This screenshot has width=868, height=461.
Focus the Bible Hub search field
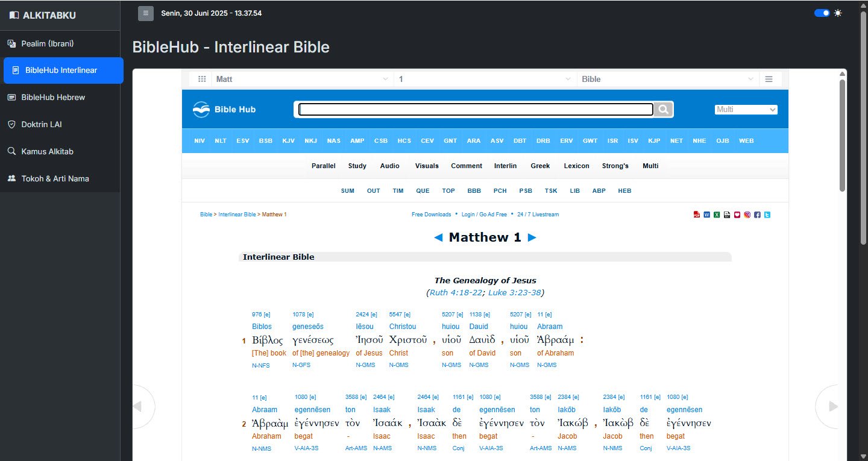coord(476,109)
